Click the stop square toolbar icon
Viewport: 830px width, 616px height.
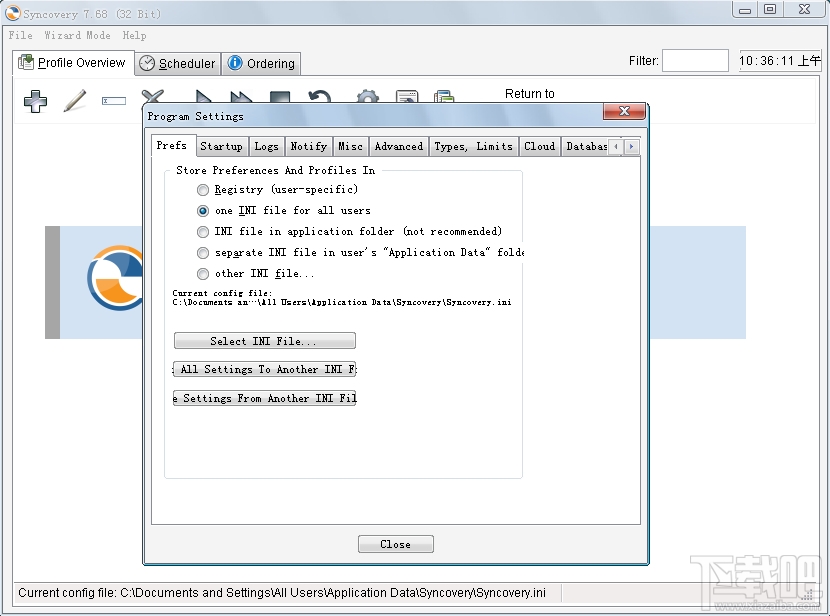click(280, 97)
